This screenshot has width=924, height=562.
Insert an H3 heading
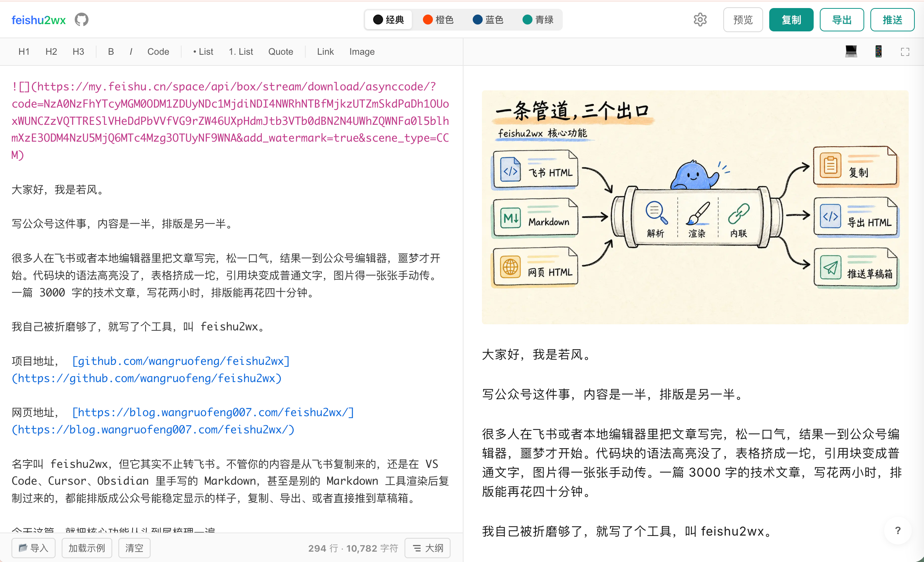tap(78, 52)
